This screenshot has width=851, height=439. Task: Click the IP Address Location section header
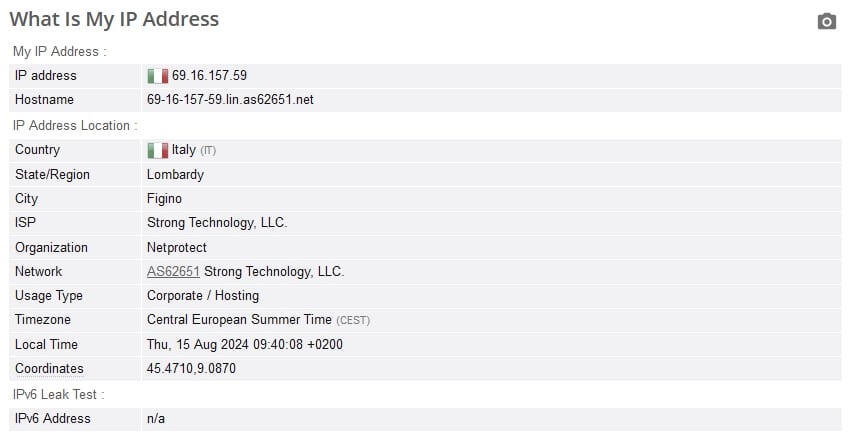click(x=75, y=126)
